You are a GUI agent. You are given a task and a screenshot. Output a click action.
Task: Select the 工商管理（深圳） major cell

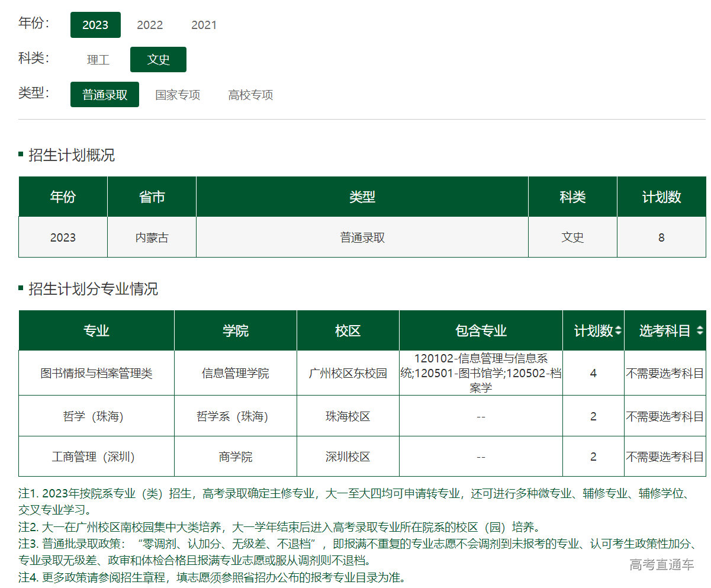click(96, 457)
